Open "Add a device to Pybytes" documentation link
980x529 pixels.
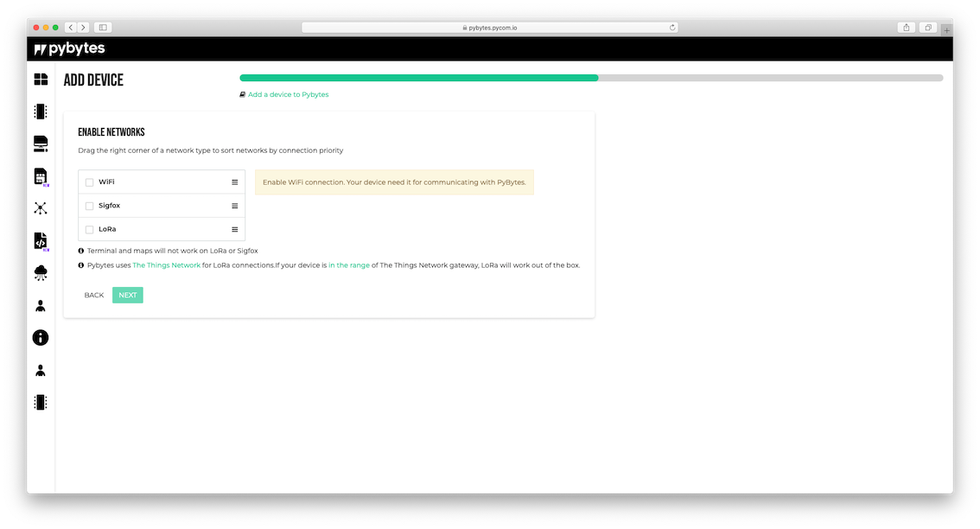[x=288, y=94]
